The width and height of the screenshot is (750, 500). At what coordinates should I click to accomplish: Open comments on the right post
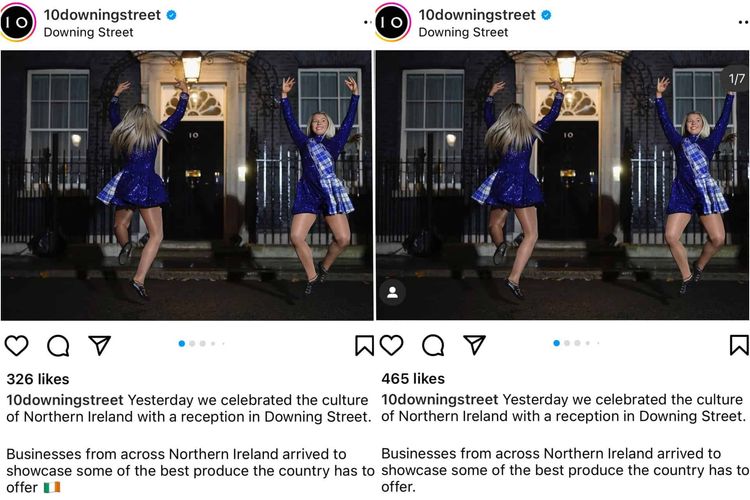coord(433,345)
